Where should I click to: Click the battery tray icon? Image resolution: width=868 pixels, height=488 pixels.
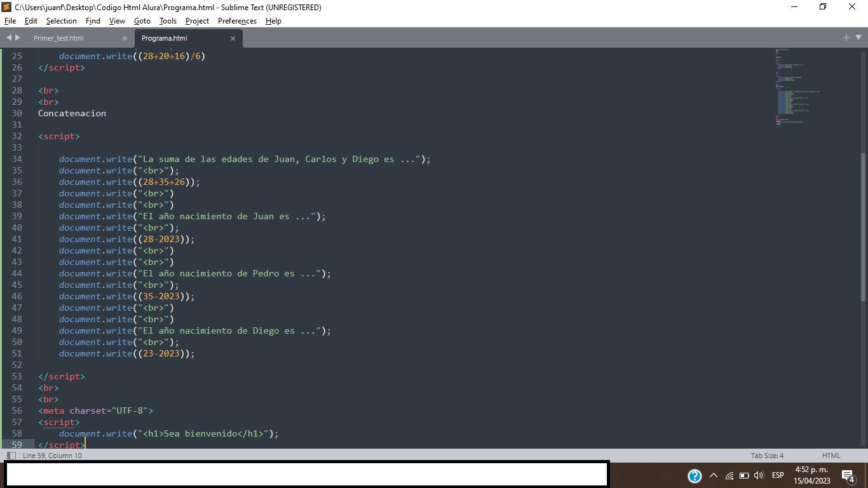tap(744, 475)
